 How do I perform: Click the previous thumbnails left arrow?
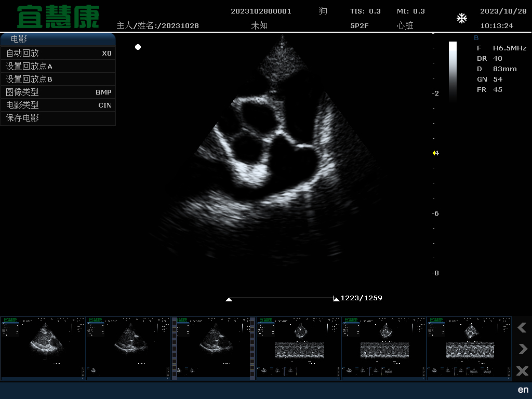522,327
